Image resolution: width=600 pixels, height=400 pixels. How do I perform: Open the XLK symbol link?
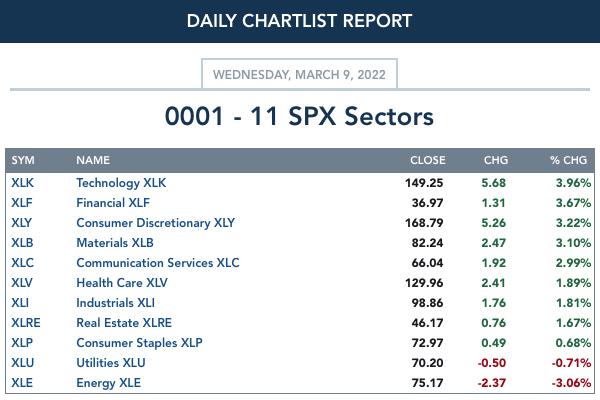pyautogui.click(x=22, y=183)
